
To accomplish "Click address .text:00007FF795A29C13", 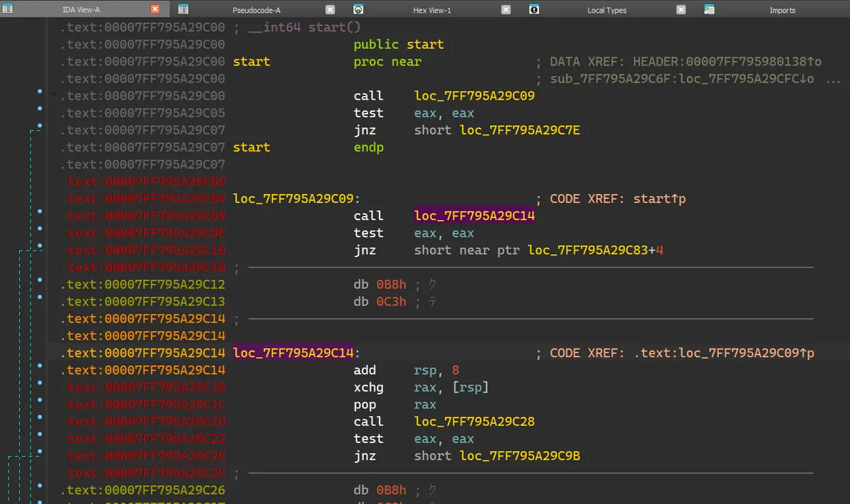I will click(x=142, y=302).
